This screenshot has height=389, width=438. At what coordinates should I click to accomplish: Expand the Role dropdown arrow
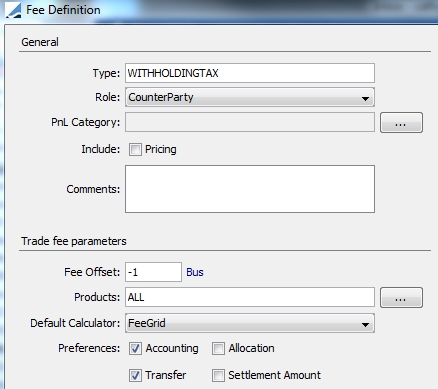[365, 98]
